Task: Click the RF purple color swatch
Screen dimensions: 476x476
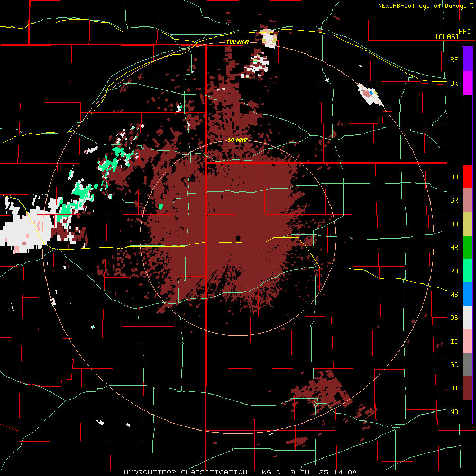Action: click(x=467, y=59)
